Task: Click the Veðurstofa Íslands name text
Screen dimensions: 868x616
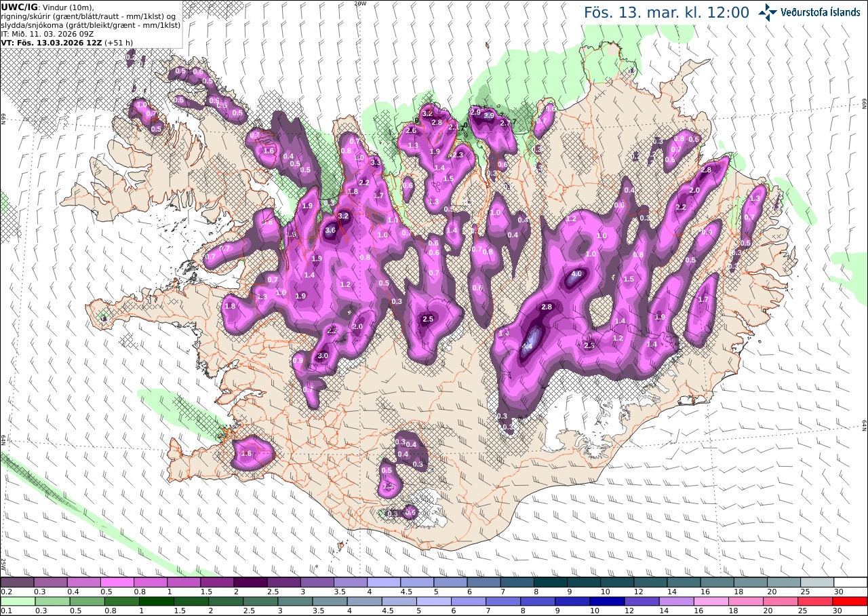Action: (821, 12)
